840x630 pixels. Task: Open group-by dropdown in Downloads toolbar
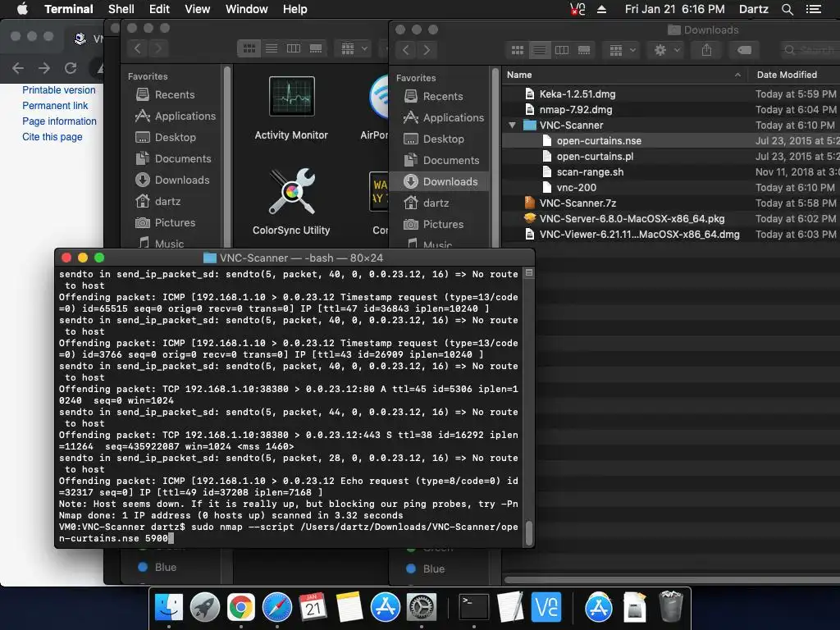pos(623,50)
